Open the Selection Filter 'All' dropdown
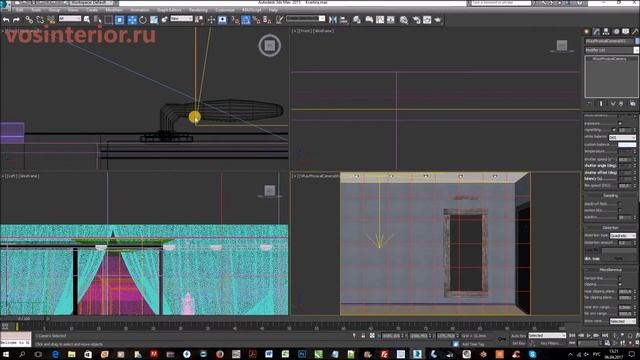640x360 pixels. click(70, 19)
